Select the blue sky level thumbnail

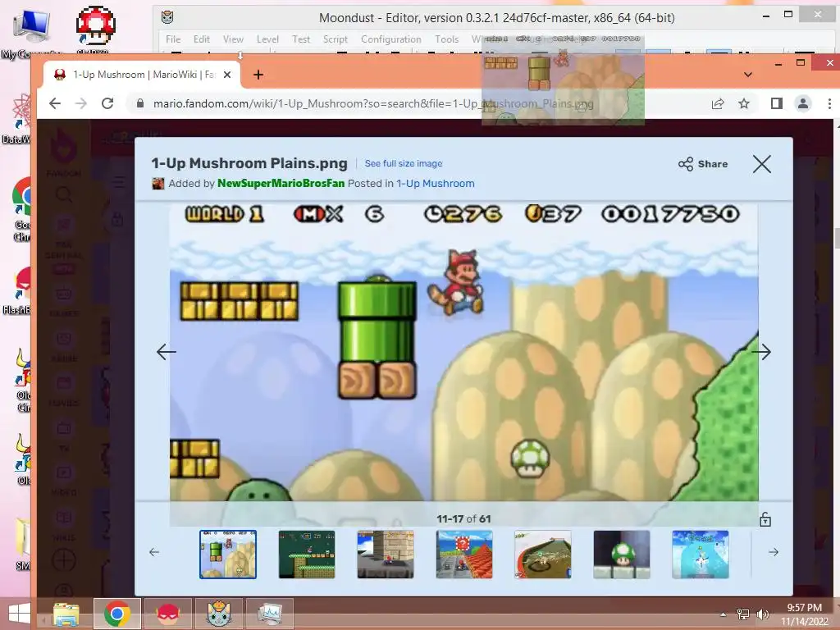pos(701,555)
